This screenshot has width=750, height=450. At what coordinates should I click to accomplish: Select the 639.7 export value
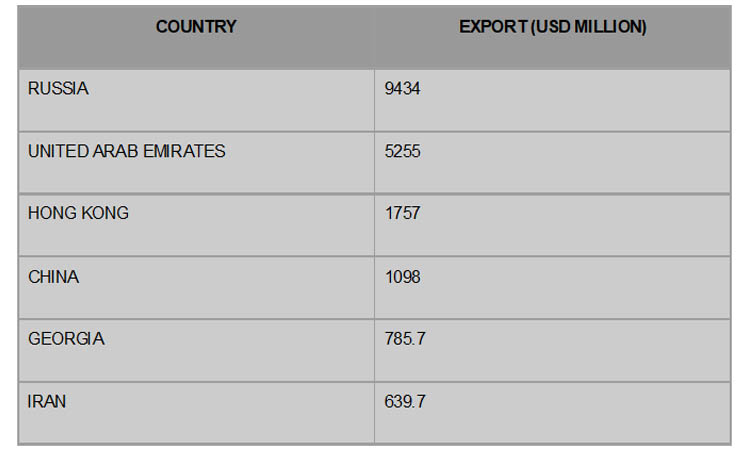pyautogui.click(x=405, y=402)
